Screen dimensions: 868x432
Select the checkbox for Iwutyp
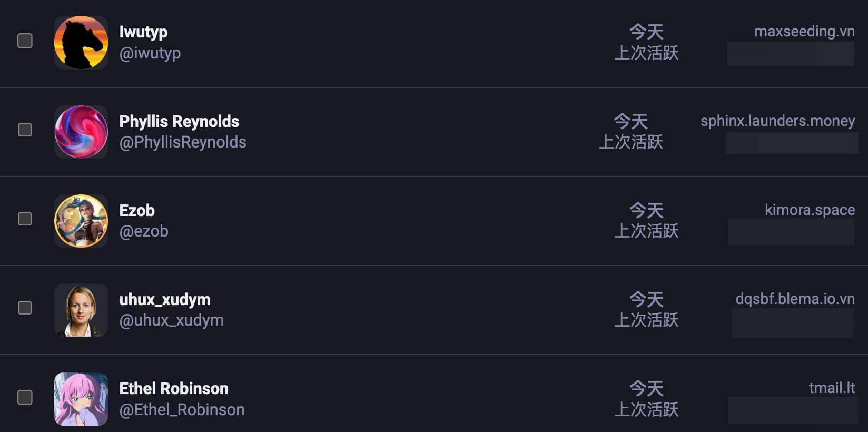[25, 41]
